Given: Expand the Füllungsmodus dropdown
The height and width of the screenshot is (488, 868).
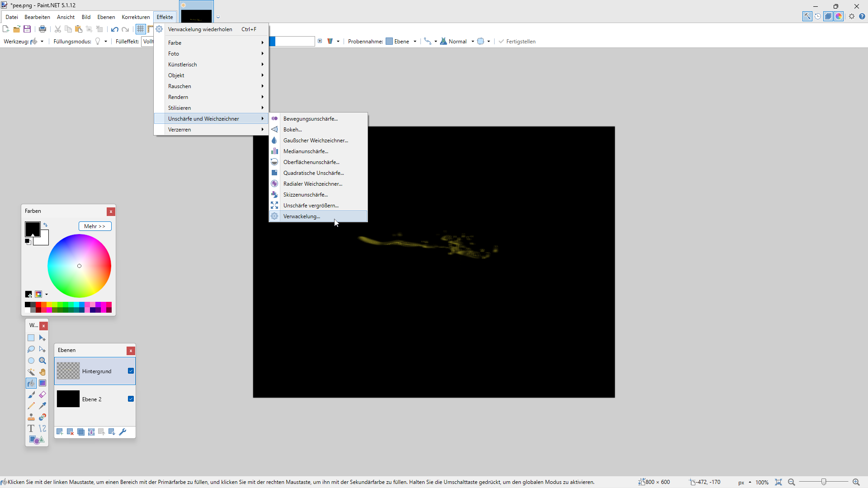Looking at the screenshot, I should click(x=101, y=41).
